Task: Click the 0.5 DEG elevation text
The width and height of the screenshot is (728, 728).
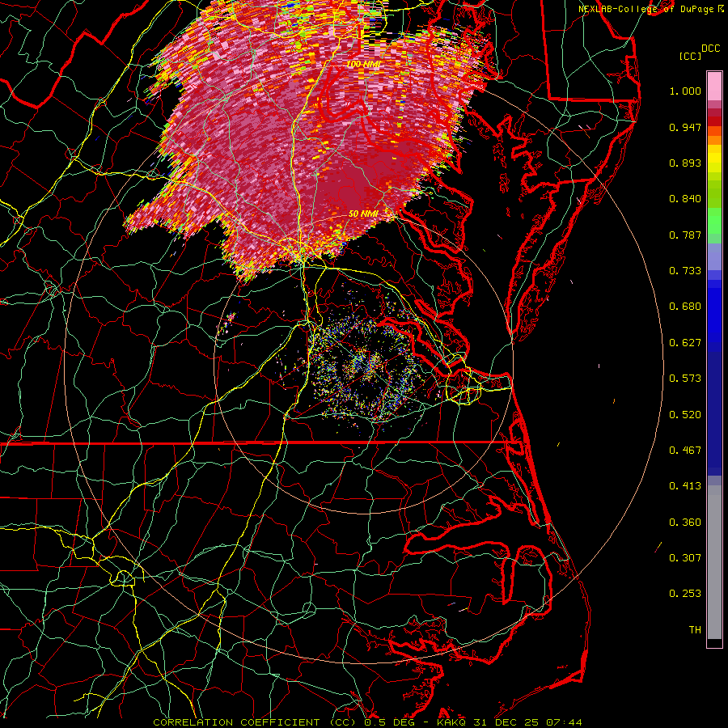Action: pos(389,722)
